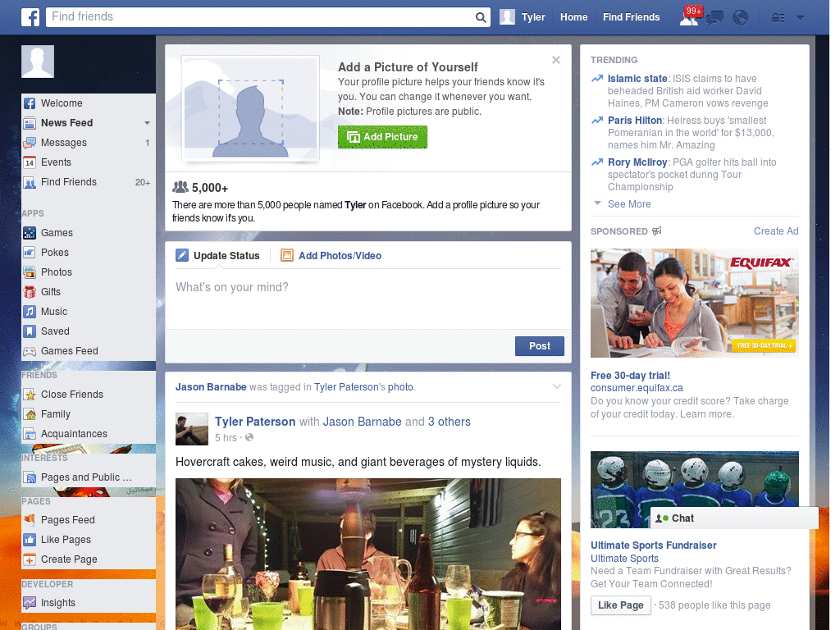The image size is (840, 630).
Task: Open friend requests icon with 99+ badge
Action: click(x=689, y=17)
